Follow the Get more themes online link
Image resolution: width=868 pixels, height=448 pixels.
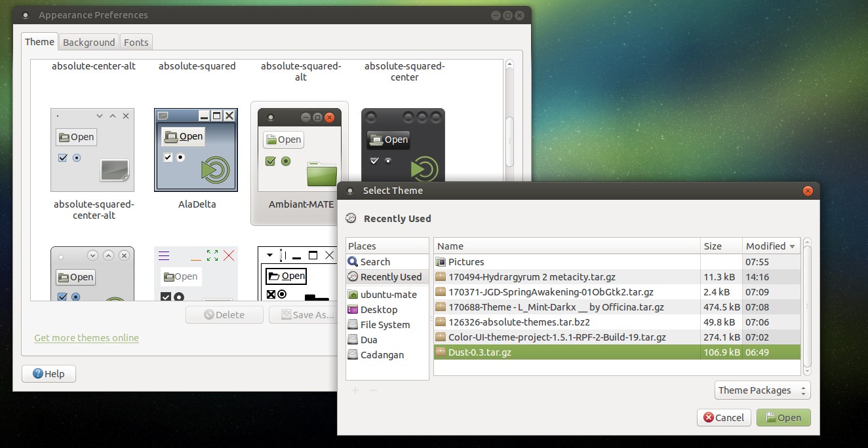86,338
